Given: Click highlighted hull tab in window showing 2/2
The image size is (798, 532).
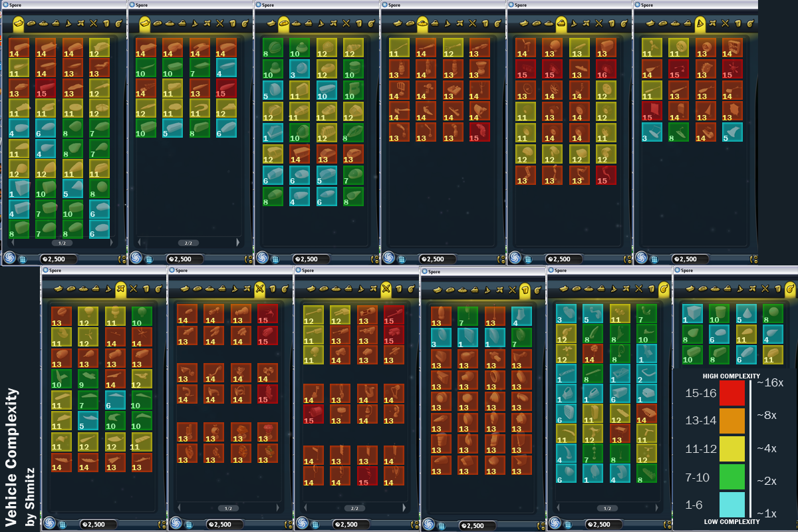Looking at the screenshot, I should 144,24.
